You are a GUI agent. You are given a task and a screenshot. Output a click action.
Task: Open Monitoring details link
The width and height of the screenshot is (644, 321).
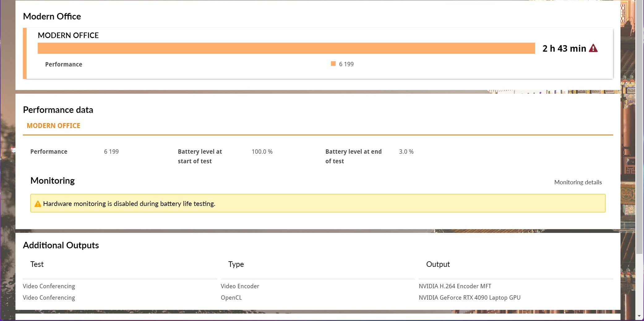pyautogui.click(x=578, y=182)
